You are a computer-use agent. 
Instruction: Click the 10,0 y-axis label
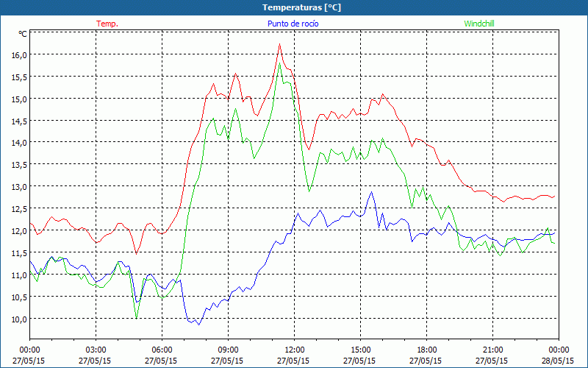point(19,319)
